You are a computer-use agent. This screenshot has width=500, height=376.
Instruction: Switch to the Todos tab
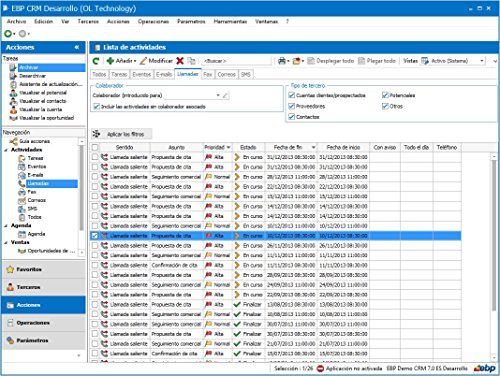pos(99,74)
